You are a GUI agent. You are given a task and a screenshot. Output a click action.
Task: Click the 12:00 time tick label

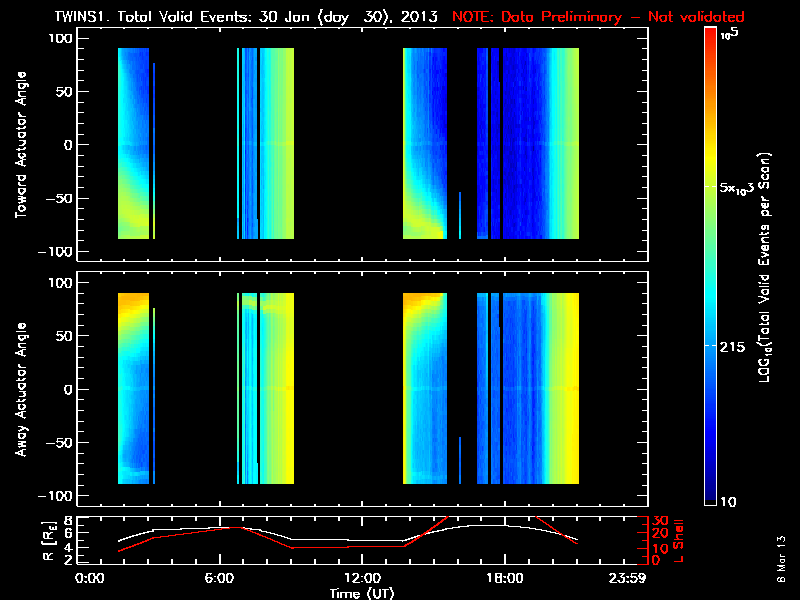pyautogui.click(x=361, y=579)
